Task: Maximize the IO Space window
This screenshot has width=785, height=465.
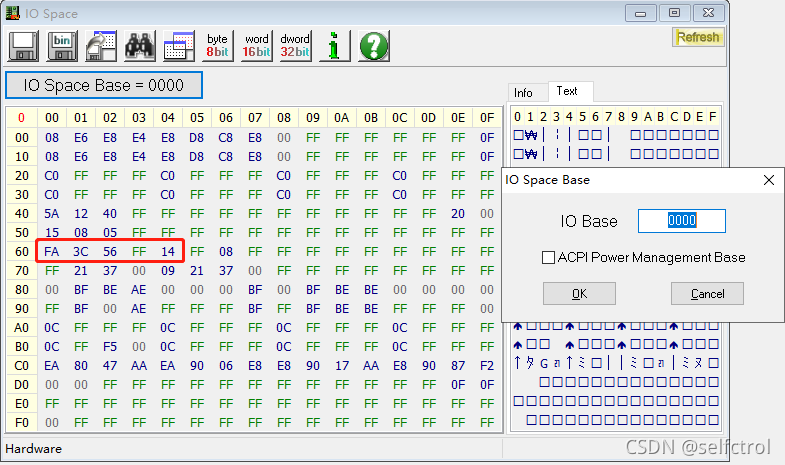Action: [x=674, y=13]
